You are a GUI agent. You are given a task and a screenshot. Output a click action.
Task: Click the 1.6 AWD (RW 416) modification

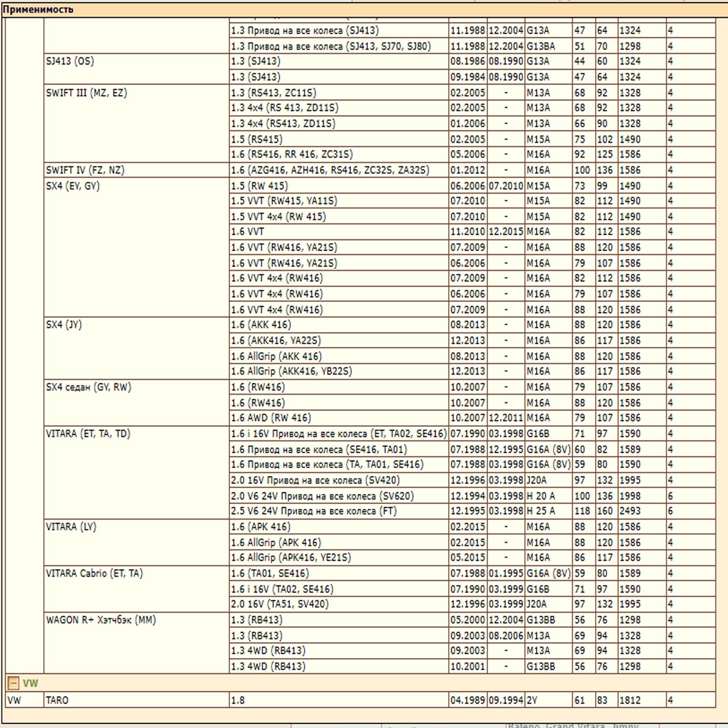click(x=271, y=418)
